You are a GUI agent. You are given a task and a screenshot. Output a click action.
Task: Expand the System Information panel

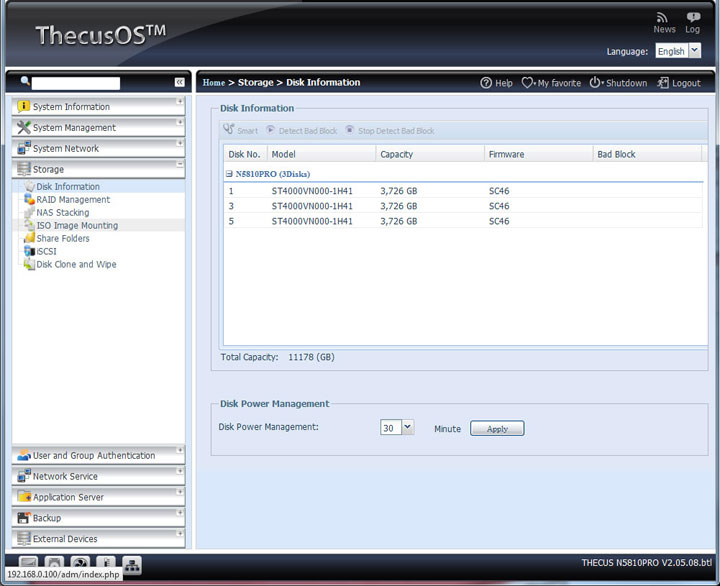180,101
